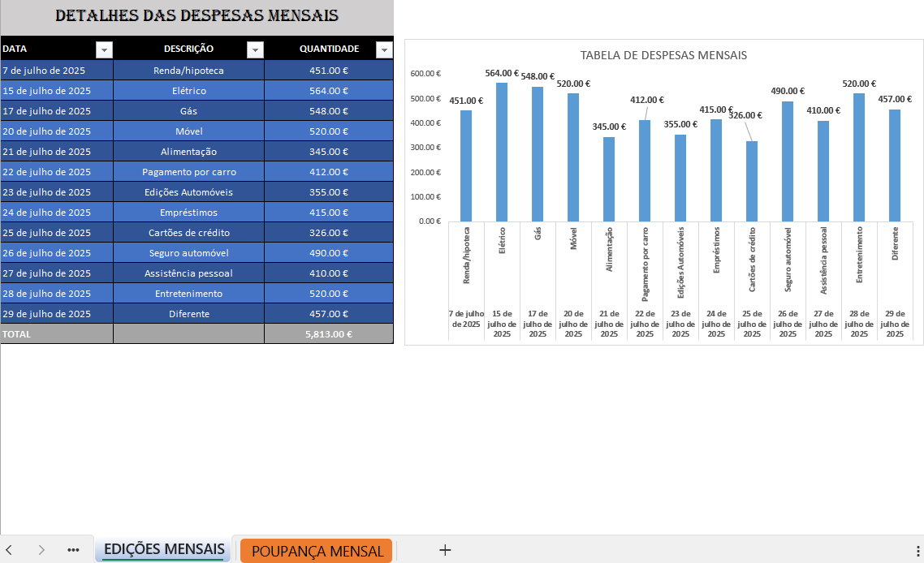The width and height of the screenshot is (924, 563).
Task: Expand the QUANTIDADE header filter dropdown
Action: pyautogui.click(x=383, y=49)
